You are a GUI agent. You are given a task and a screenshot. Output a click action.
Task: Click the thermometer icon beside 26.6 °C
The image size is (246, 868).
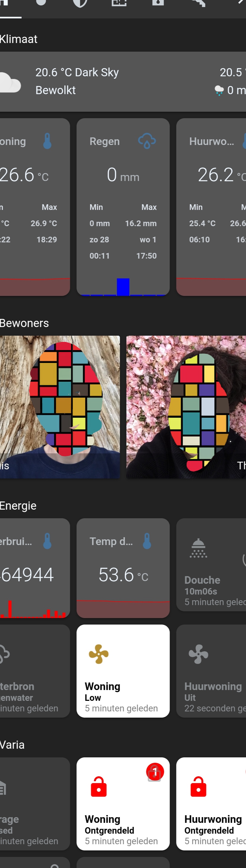[47, 141]
